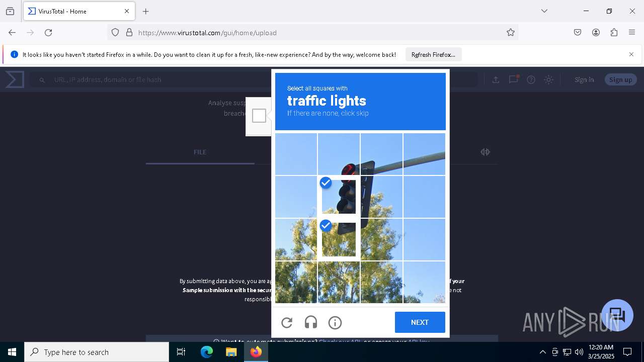Open the Windows notification center
The width and height of the screenshot is (644, 362).
click(x=627, y=352)
